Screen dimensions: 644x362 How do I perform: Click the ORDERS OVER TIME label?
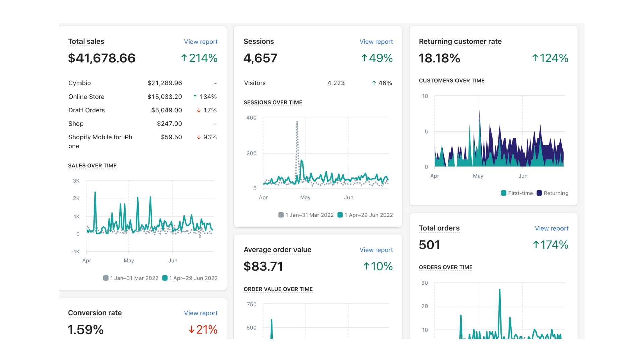coord(445,267)
